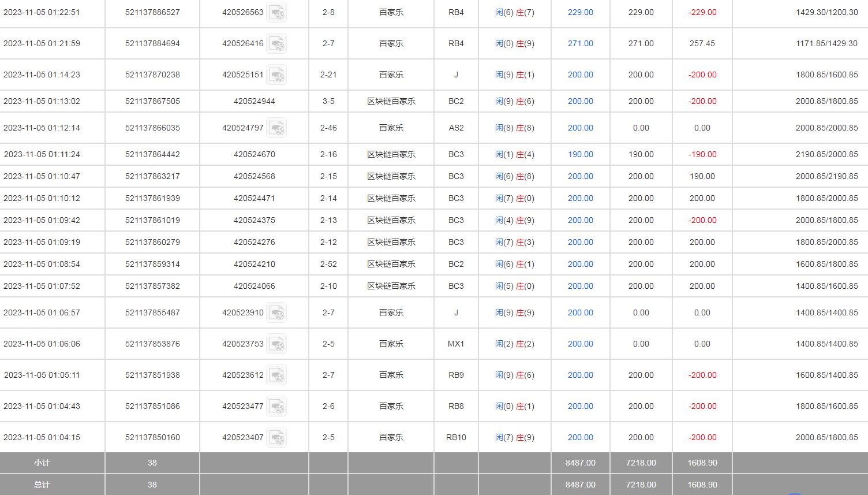Show replay video for round 420523477
This screenshot has width=868, height=495.
coord(276,406)
